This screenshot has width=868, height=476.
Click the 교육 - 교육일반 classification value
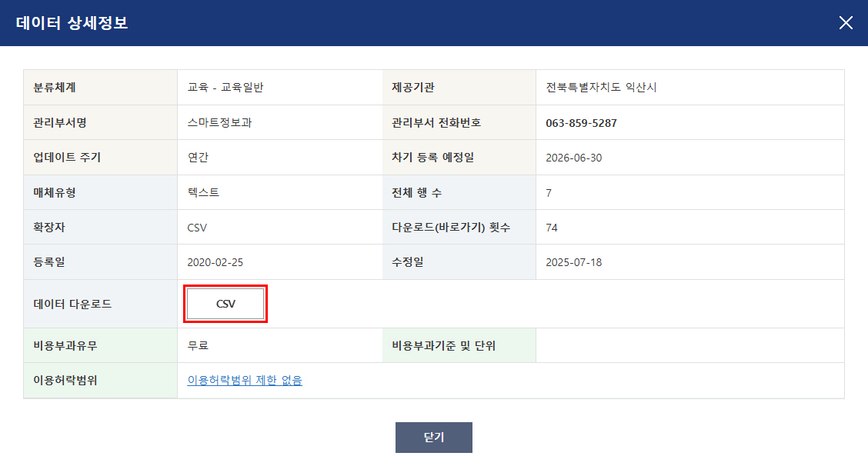point(225,87)
